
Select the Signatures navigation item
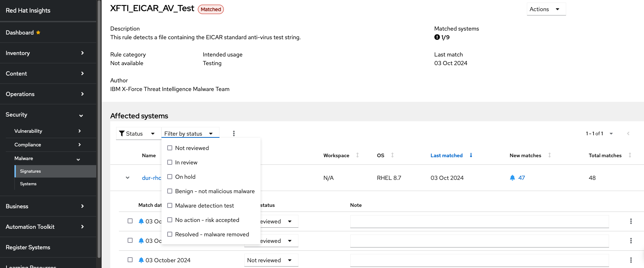[x=55, y=171]
